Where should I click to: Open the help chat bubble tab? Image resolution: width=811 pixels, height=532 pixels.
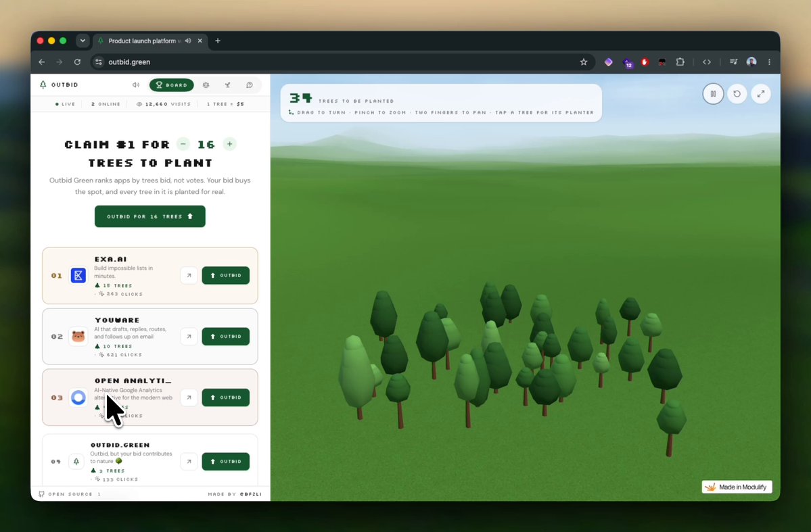[x=250, y=84]
